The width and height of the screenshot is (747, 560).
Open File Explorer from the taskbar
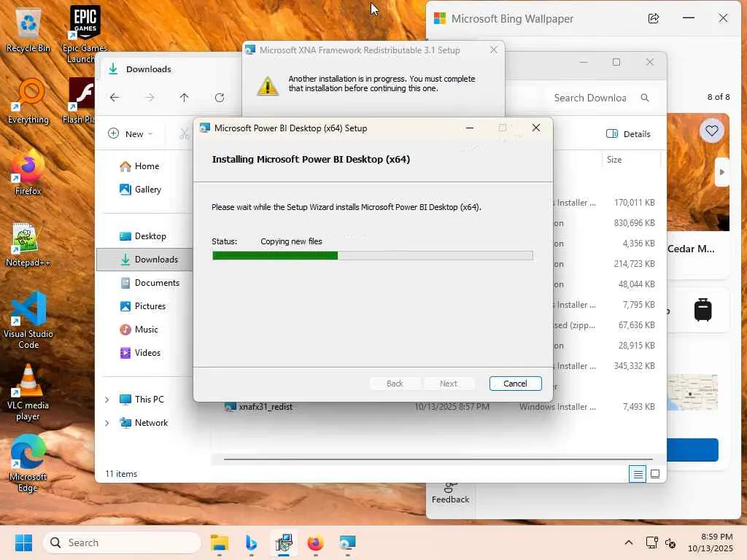click(219, 542)
